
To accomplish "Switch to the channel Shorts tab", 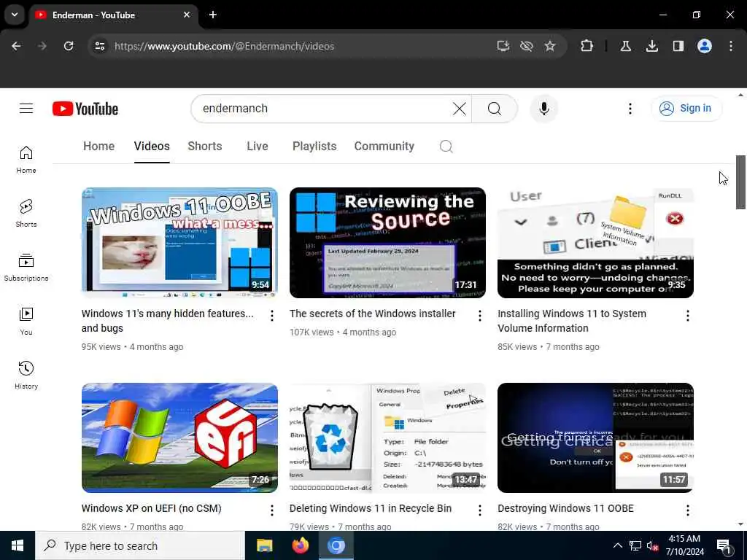I will coord(205,146).
